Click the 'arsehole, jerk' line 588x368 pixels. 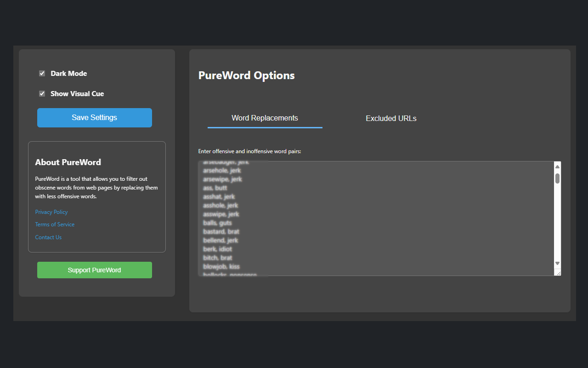[x=222, y=170]
